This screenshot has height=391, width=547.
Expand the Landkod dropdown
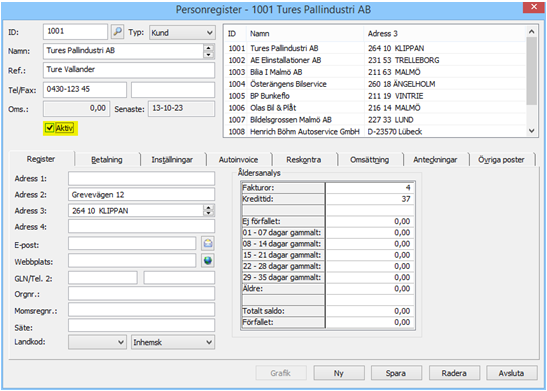97,342
